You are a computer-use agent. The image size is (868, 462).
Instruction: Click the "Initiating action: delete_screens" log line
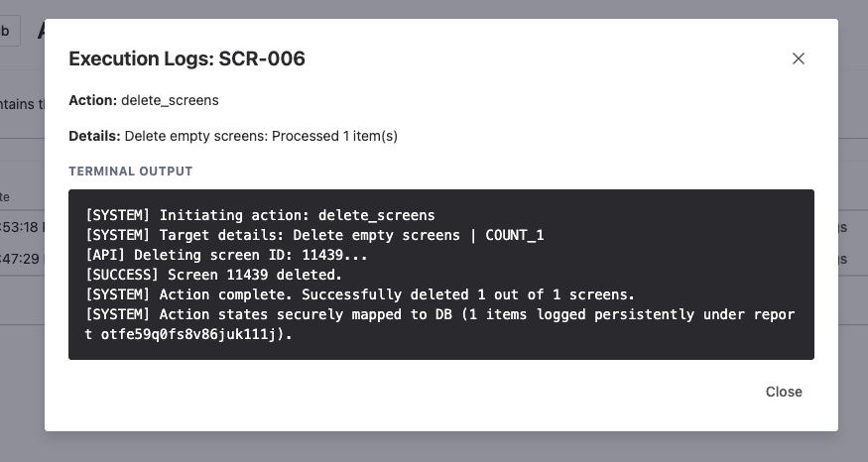coord(260,215)
